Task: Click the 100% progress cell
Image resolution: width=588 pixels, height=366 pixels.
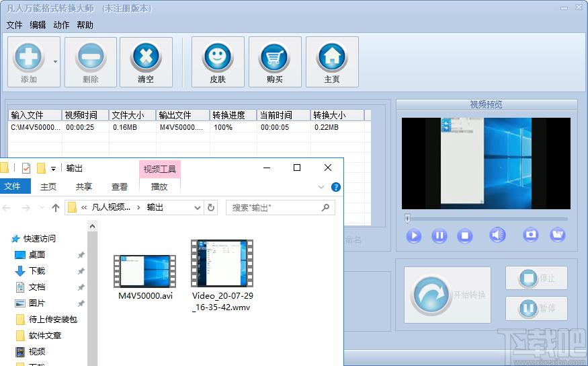Action: (x=222, y=127)
